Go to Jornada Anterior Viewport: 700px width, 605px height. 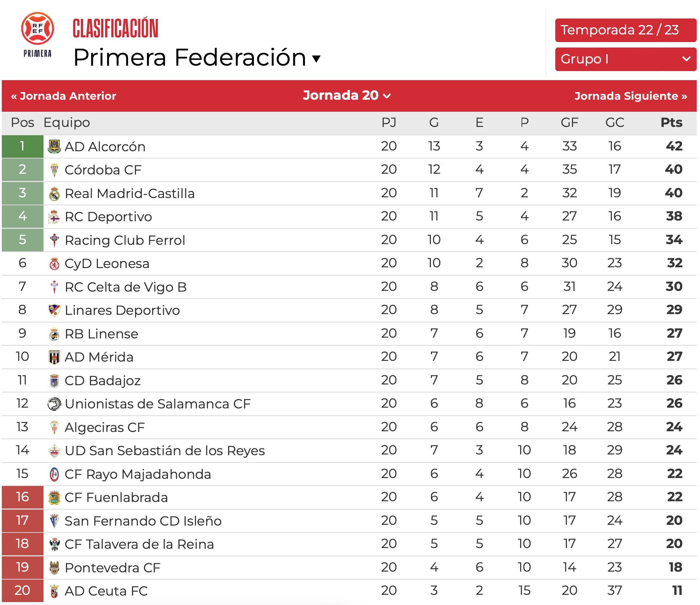64,96
